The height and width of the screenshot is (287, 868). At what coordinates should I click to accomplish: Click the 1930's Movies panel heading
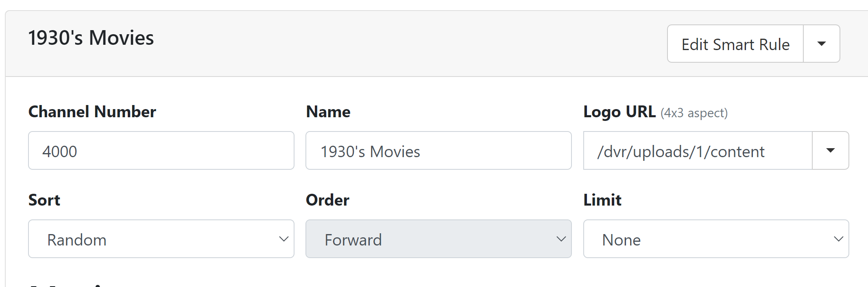91,38
